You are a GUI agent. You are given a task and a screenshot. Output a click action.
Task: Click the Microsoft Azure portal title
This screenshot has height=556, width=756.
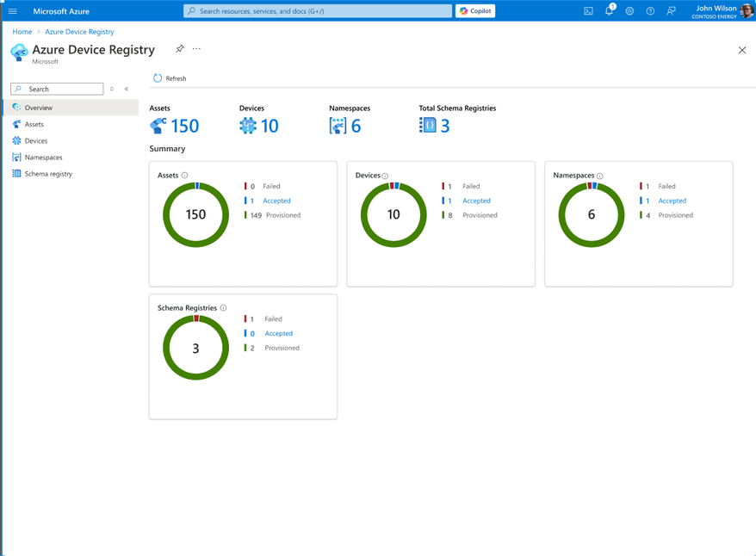pyautogui.click(x=61, y=11)
